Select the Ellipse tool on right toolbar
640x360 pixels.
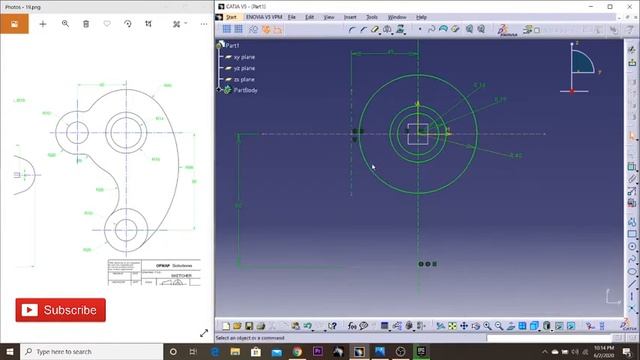(632, 271)
